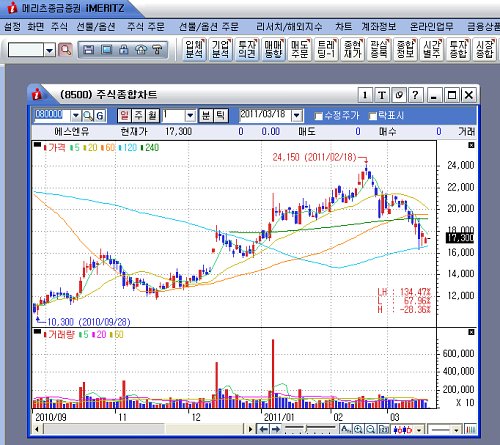Click the chart zoom slider track
This screenshot has width=500, height=445.
tap(310, 428)
